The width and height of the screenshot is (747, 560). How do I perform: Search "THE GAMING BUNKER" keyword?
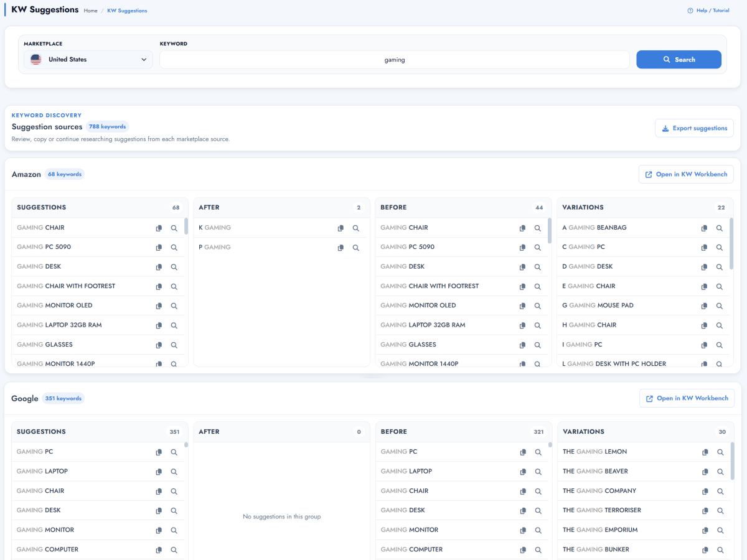click(x=720, y=550)
